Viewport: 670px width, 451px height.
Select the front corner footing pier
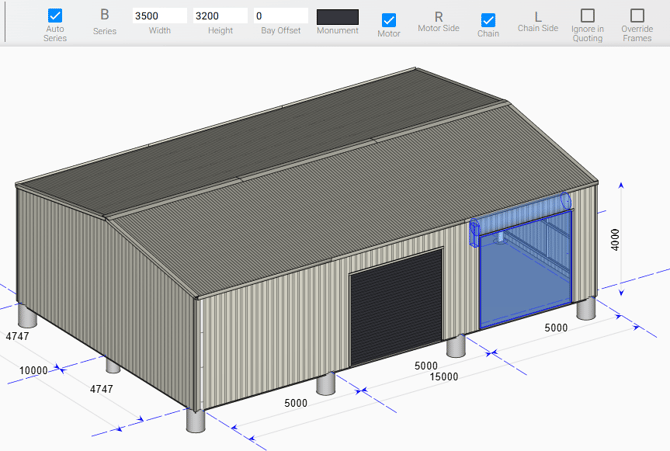point(194,420)
